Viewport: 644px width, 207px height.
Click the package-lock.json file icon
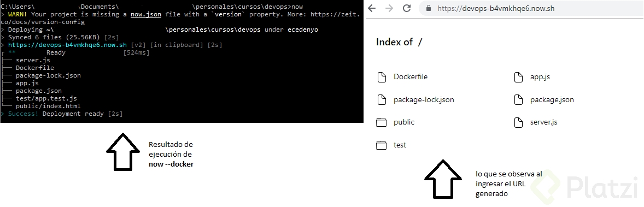pyautogui.click(x=382, y=99)
